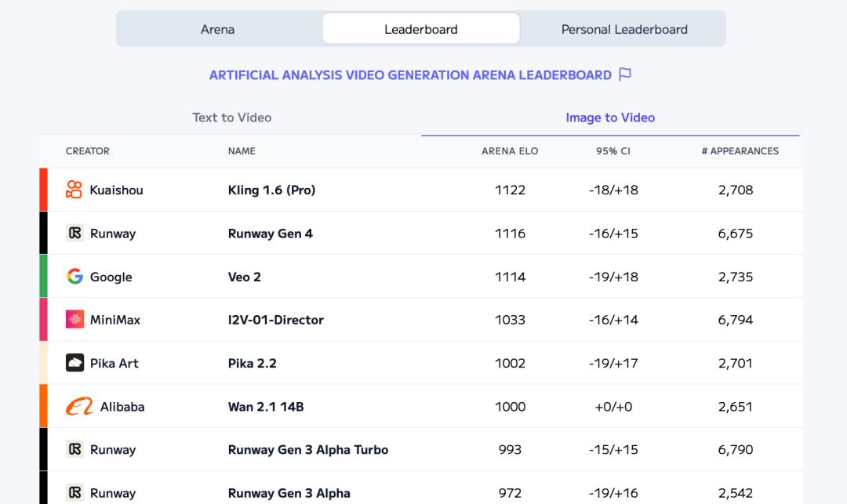This screenshot has height=504, width=847.
Task: Click the Runway logo in the Gen 4 row
Action: pos(75,233)
